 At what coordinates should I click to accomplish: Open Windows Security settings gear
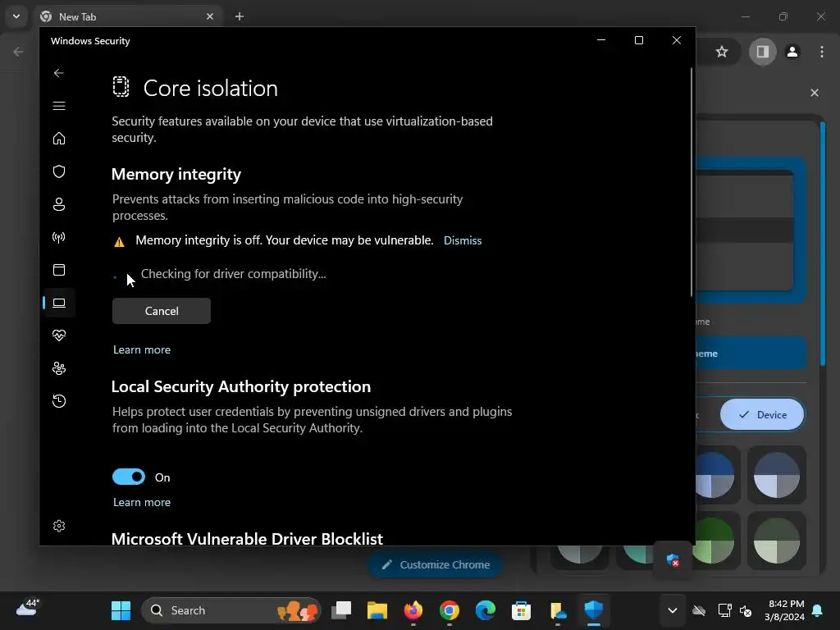[59, 526]
